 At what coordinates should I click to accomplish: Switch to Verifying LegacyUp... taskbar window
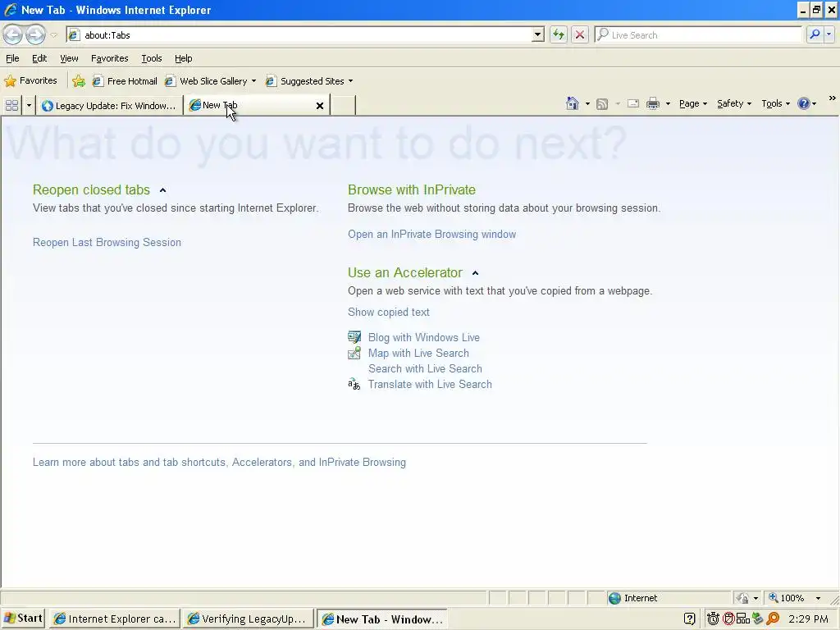(x=248, y=619)
